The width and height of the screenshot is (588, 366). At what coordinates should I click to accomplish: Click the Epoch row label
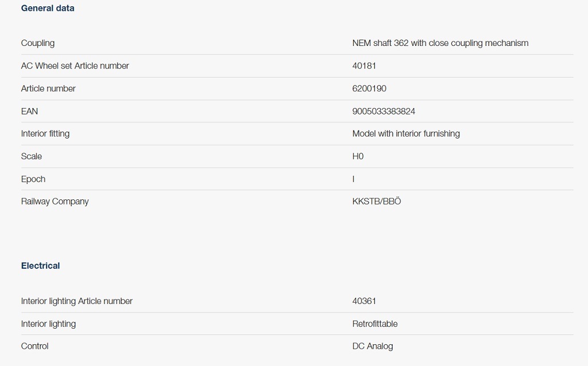point(33,179)
